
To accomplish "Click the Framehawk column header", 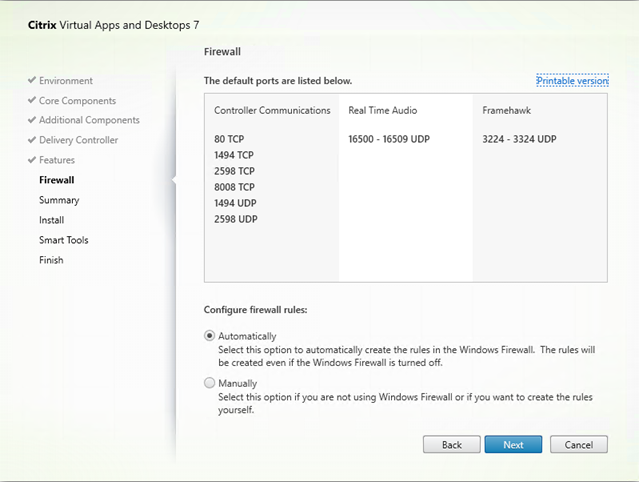I will click(506, 110).
